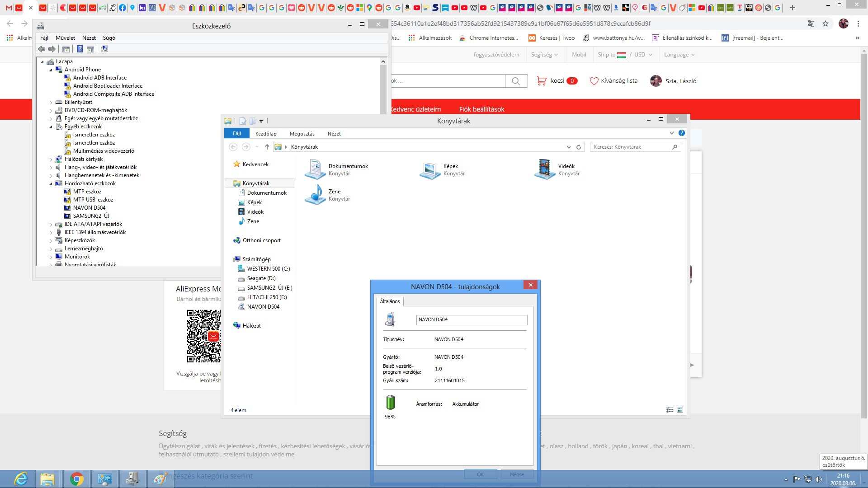
Task: Select NAVON D504 in Könyvtárak navigation pane
Action: pyautogui.click(x=263, y=307)
